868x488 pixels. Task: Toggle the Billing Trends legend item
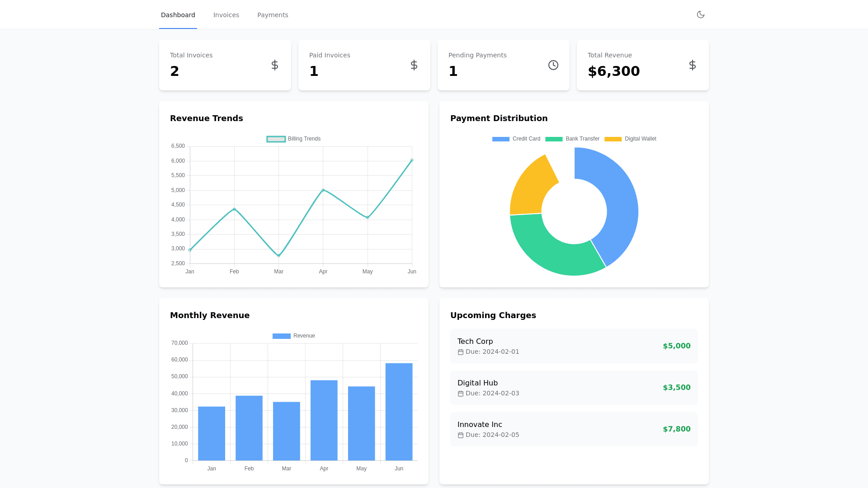(294, 139)
